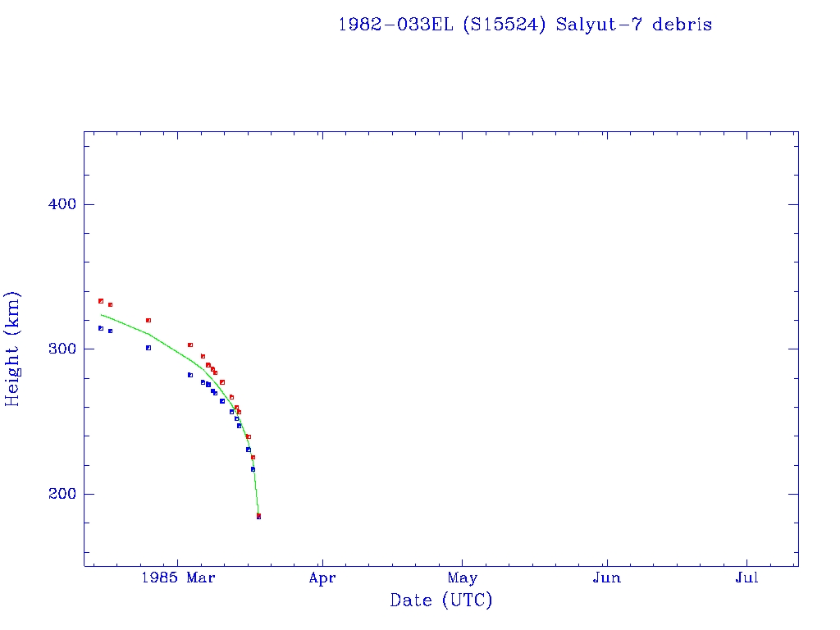Click the leftmost red data point
The height and width of the screenshot is (630, 840).
[x=101, y=301]
